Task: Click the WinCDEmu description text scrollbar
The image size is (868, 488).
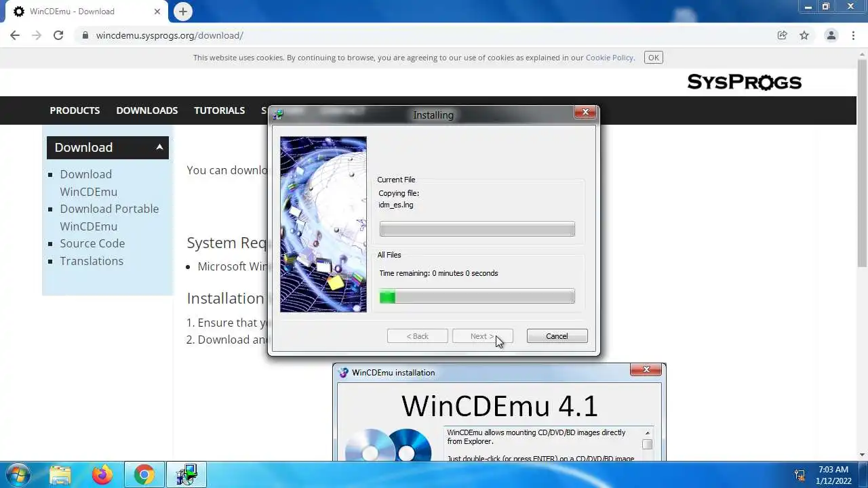Action: click(647, 444)
